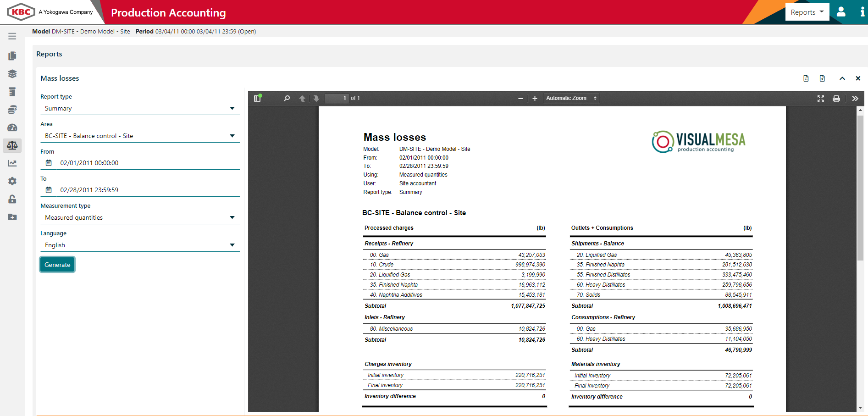
Task: Export the report to PDF
Action: pyautogui.click(x=806, y=78)
